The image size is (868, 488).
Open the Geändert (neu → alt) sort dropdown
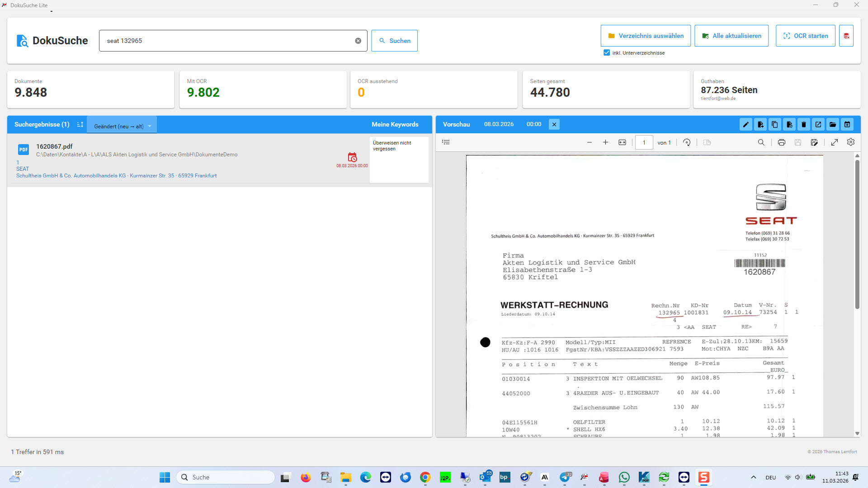[x=122, y=126]
